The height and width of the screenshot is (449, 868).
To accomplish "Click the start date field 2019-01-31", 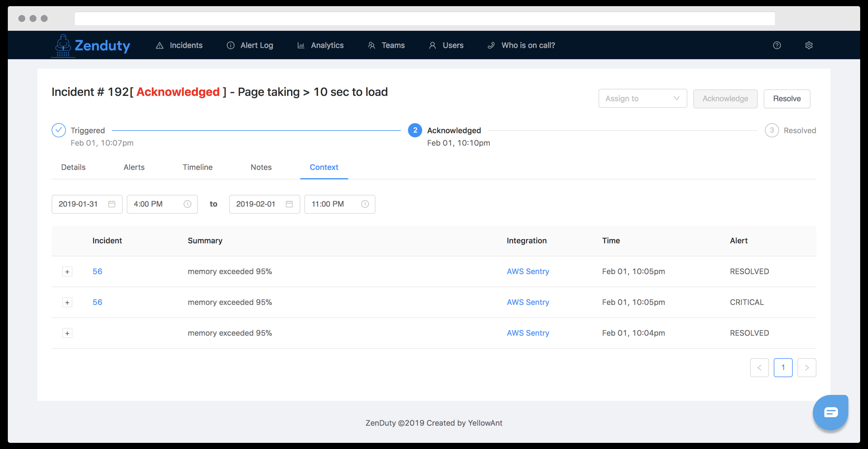I will point(87,204).
